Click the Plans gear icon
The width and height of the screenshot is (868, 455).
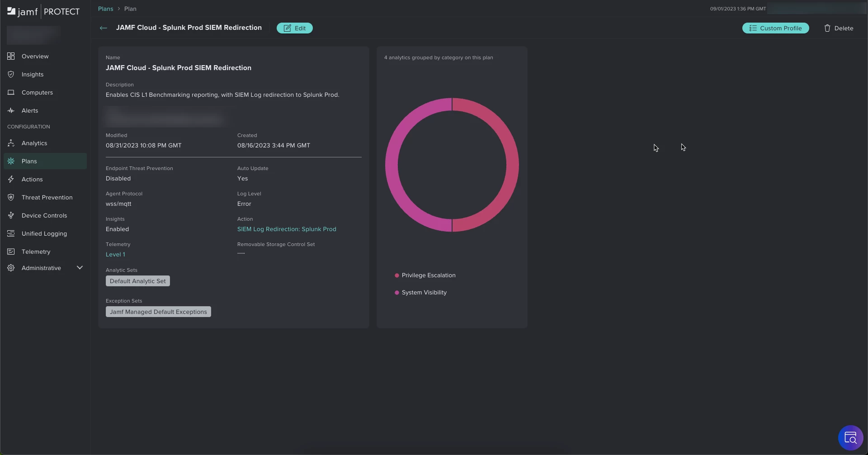11,161
